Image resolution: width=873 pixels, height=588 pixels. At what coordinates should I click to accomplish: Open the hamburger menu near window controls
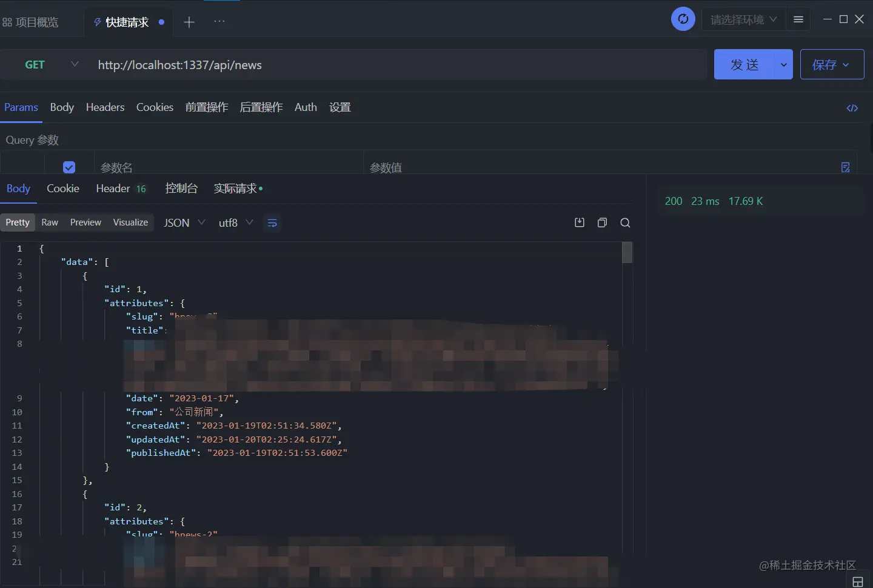tap(798, 19)
